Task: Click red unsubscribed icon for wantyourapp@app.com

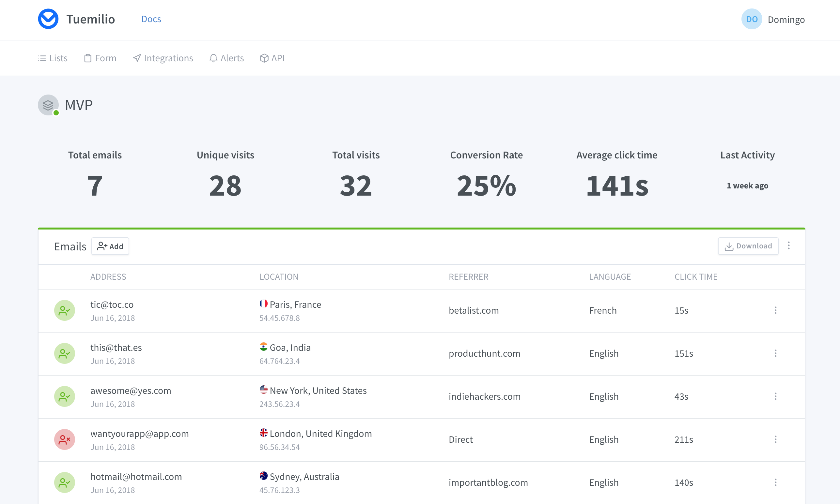Action: pyautogui.click(x=64, y=439)
